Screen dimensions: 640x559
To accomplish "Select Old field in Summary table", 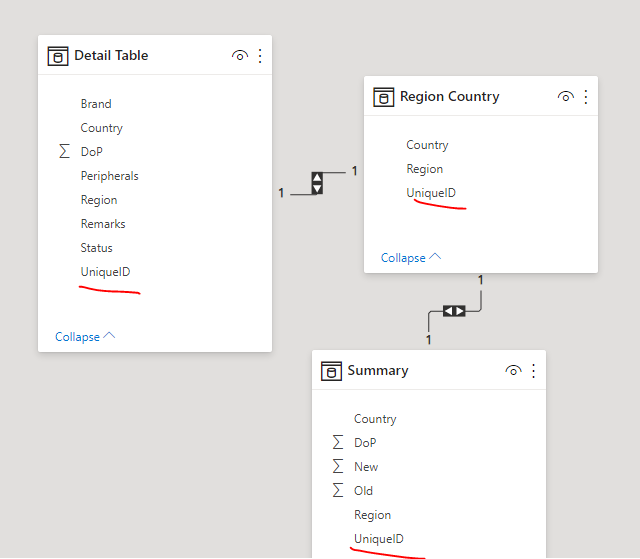I will [363, 491].
